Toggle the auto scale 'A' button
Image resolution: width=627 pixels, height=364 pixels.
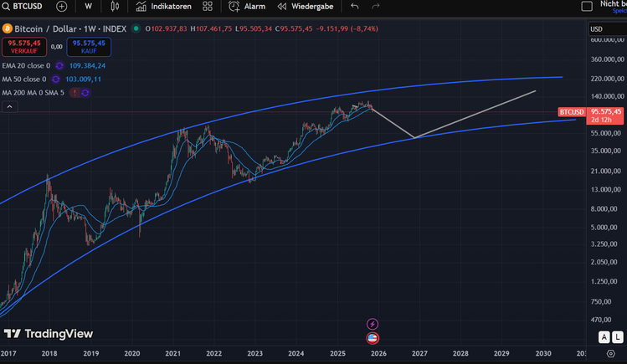coord(604,337)
